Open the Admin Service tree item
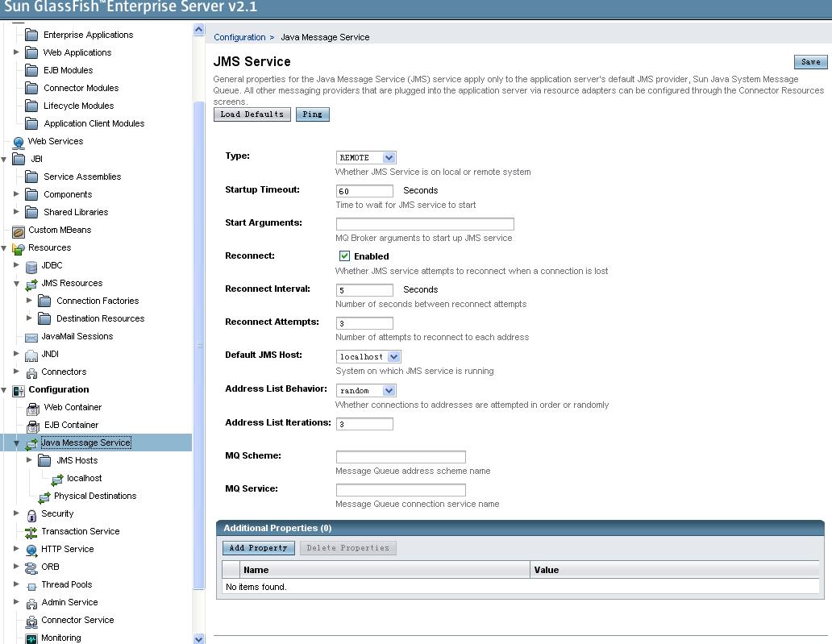832x644 pixels. click(x=69, y=602)
